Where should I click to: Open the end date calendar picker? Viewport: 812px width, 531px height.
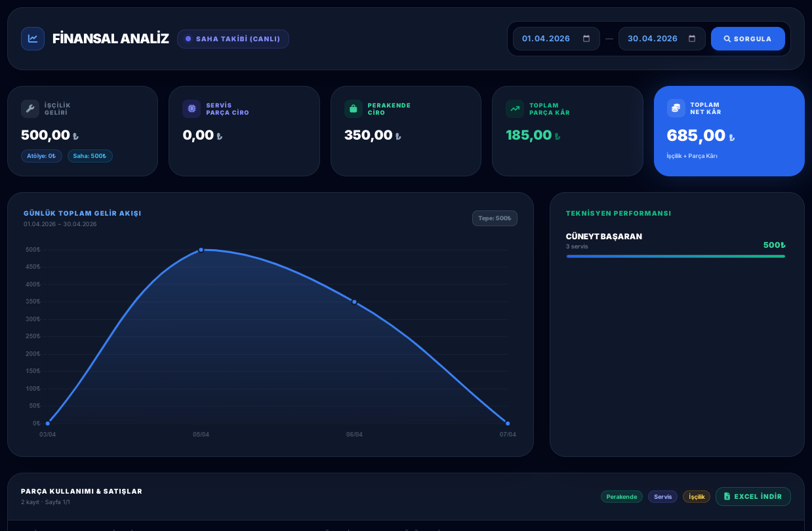point(691,39)
